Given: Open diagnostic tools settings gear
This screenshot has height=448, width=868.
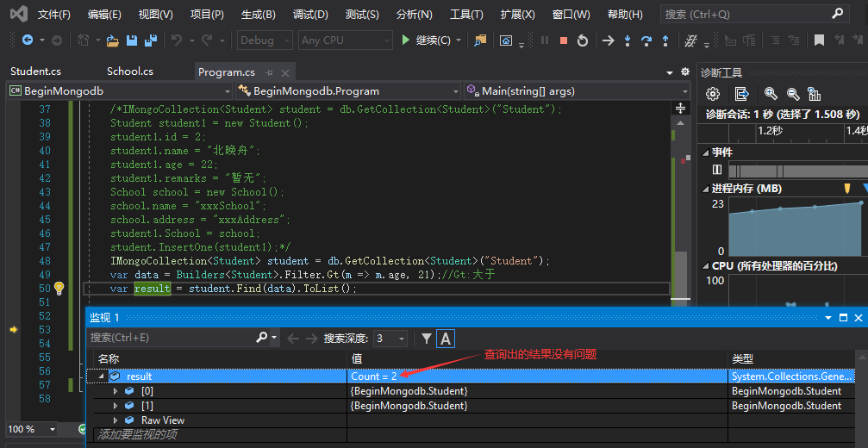Looking at the screenshot, I should 713,94.
